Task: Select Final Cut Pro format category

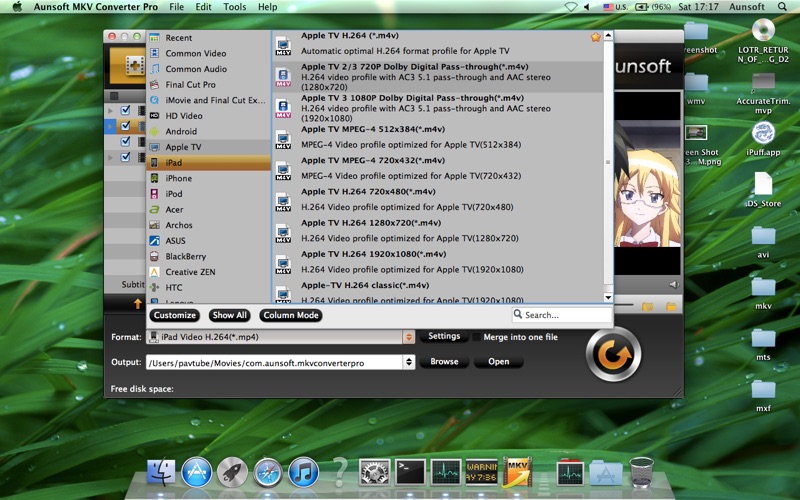Action: 192,85
